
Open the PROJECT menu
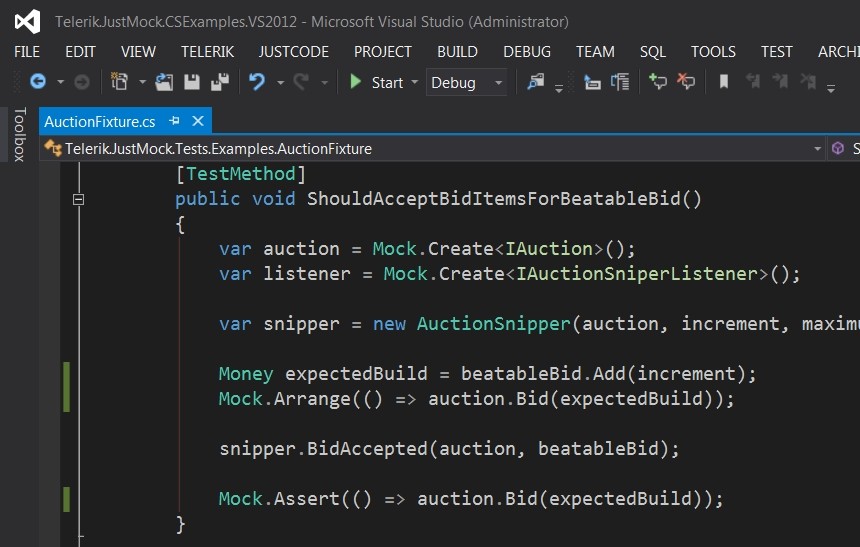tap(383, 52)
